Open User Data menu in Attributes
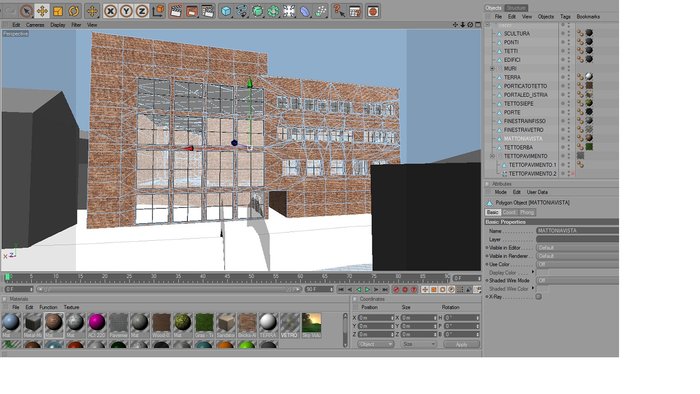Screen dimensions: 700x394 coord(537,192)
